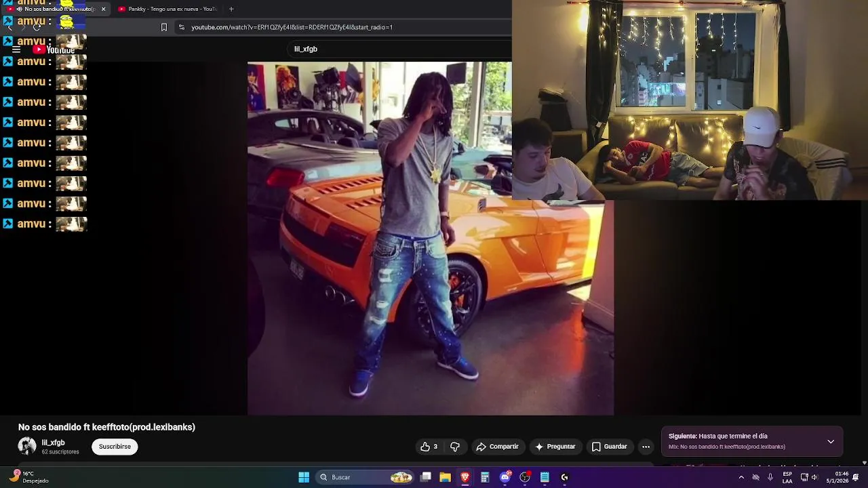Subscribe to lil_xfgb with Suscribirse button
The image size is (868, 488).
(x=115, y=447)
